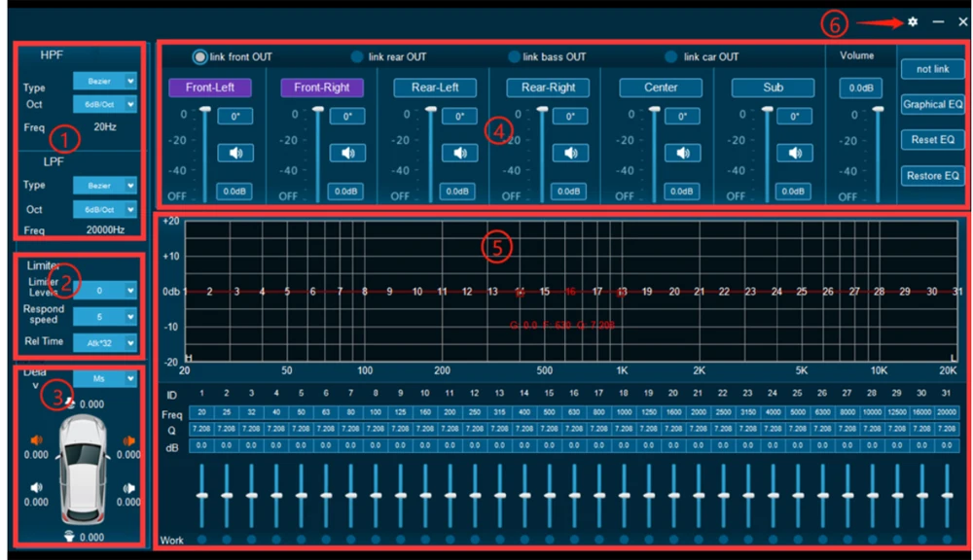
Task: Select subwoofer icon below the car
Action: [69, 537]
